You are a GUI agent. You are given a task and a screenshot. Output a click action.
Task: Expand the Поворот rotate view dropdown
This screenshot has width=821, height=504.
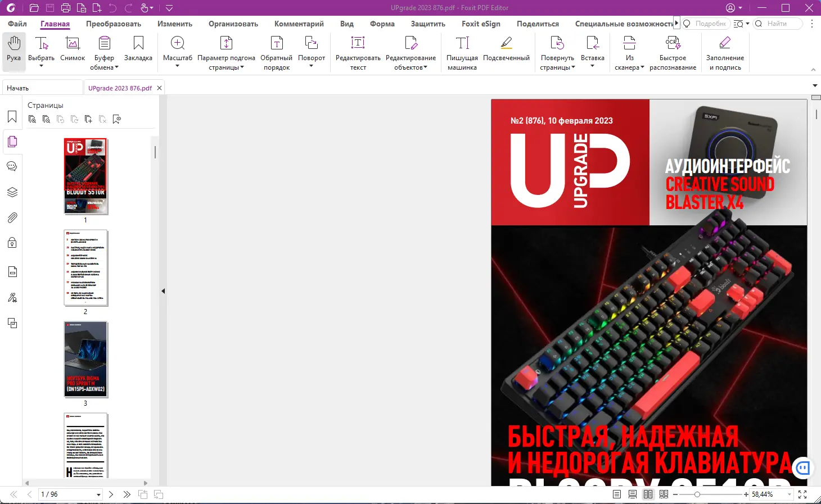click(312, 66)
